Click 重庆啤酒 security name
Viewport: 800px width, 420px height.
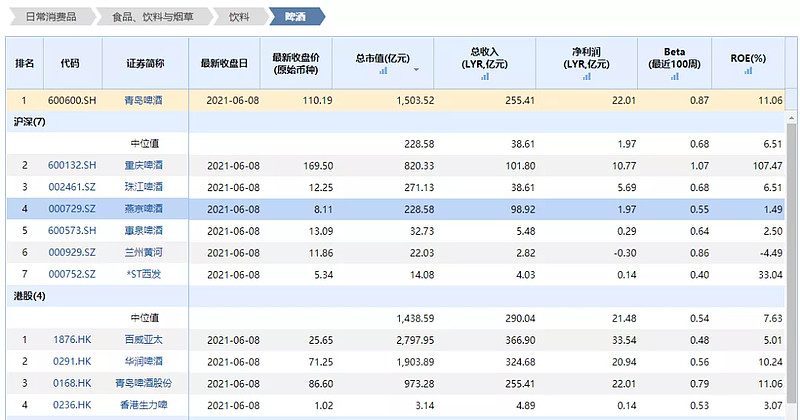coord(144,165)
